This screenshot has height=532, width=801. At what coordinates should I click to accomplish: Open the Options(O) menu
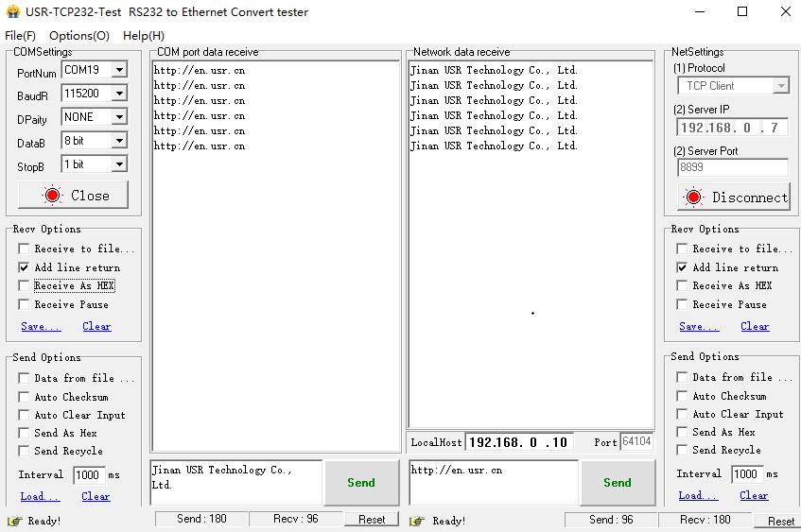point(79,36)
